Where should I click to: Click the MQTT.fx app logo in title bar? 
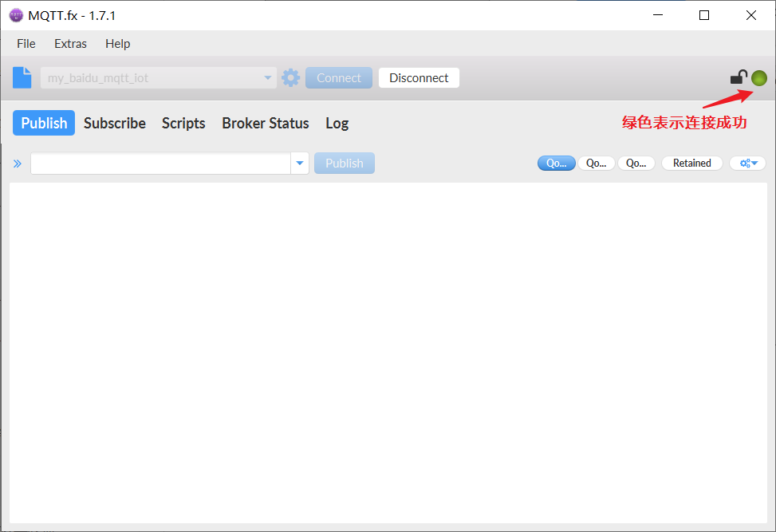pos(16,15)
